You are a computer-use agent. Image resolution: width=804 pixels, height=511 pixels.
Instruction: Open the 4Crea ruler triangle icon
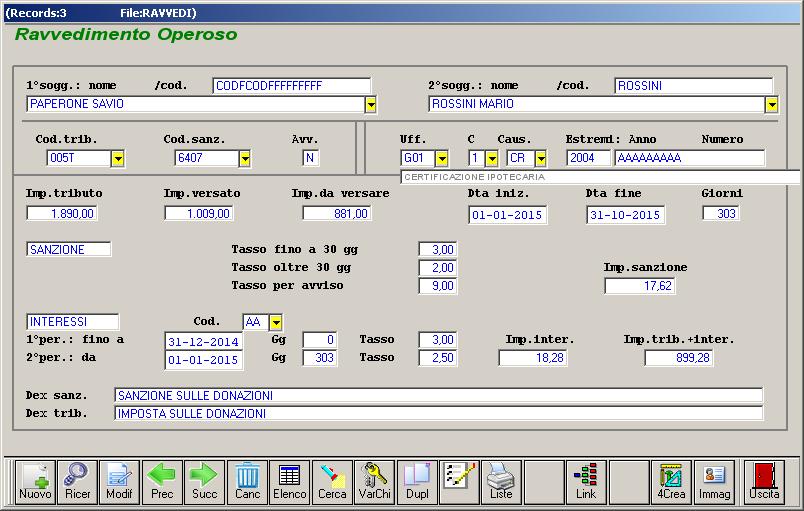coord(671,481)
